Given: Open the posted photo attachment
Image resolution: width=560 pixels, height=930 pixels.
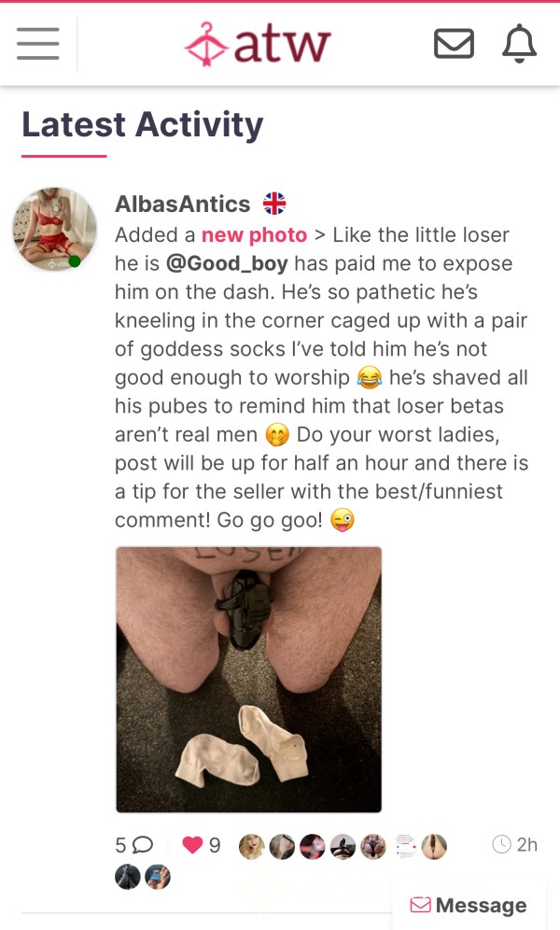Looking at the screenshot, I should 249,680.
